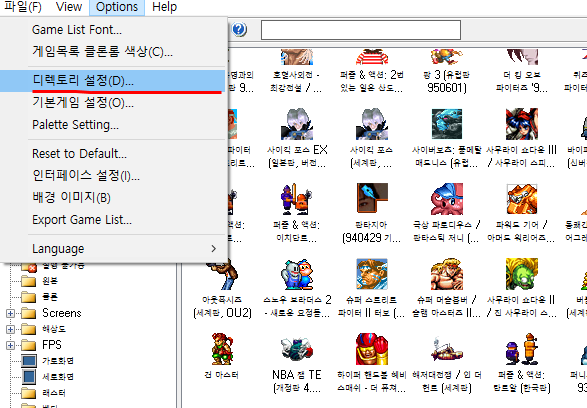The height and width of the screenshot is (408, 587).
Task: Select 판타지아 (940429) game icon
Action: 372,198
